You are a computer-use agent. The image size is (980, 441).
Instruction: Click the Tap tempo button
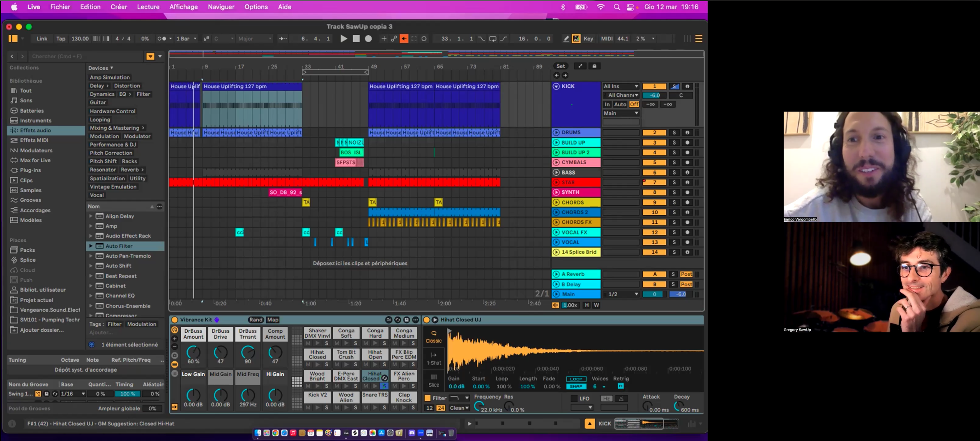click(61, 39)
